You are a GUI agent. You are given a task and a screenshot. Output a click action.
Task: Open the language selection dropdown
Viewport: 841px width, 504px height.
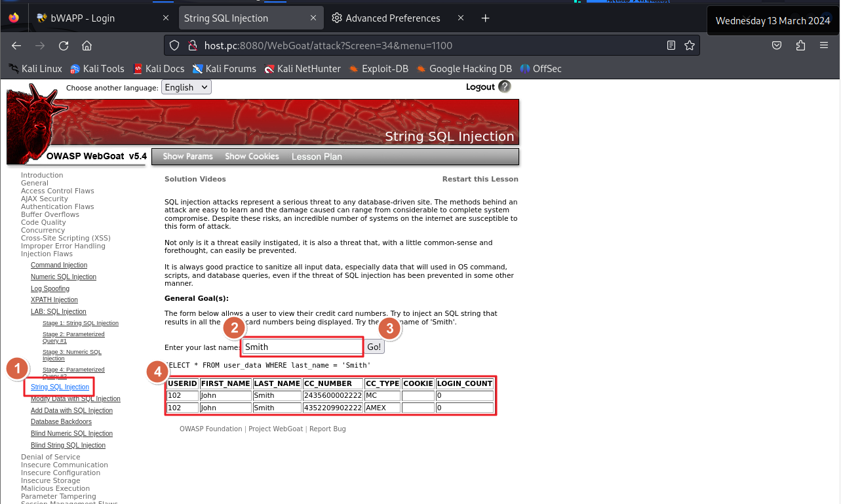[186, 87]
